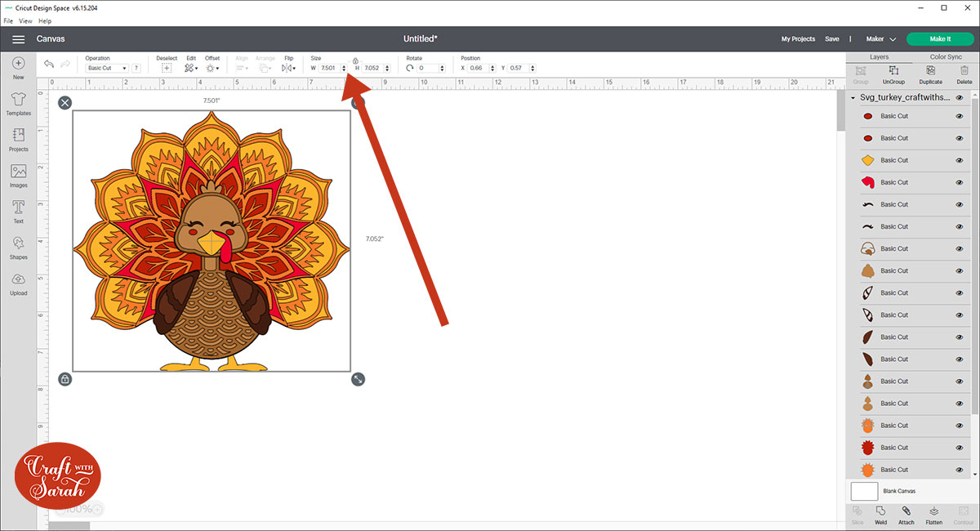Screen dimensions: 980x531
Task: Click the Undo arrow icon
Action: tap(49, 64)
